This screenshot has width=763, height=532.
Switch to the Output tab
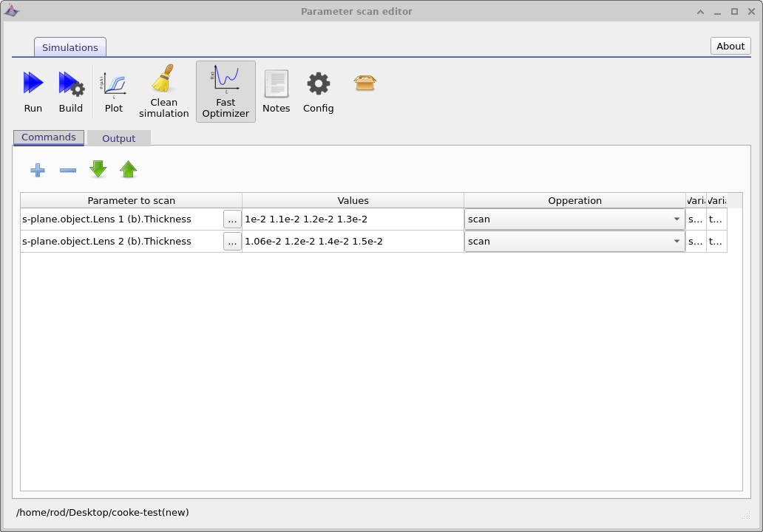(118, 138)
